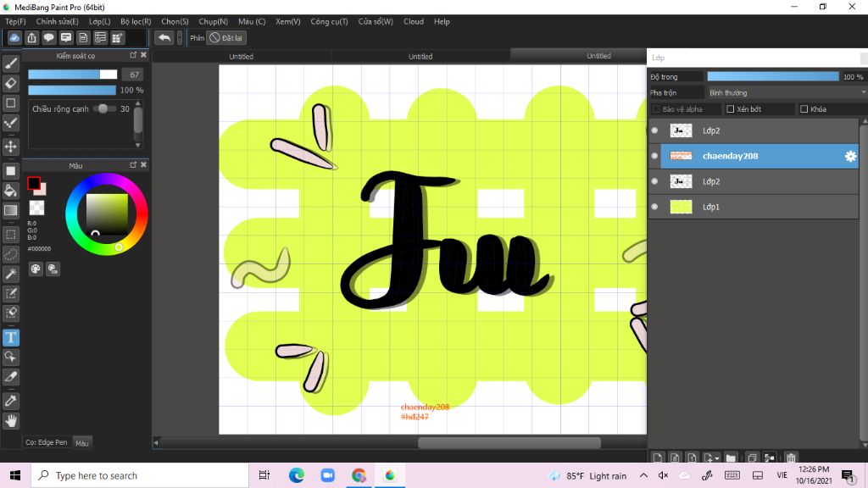
Task: Hide the top Lớp2 layer
Action: coord(654,130)
